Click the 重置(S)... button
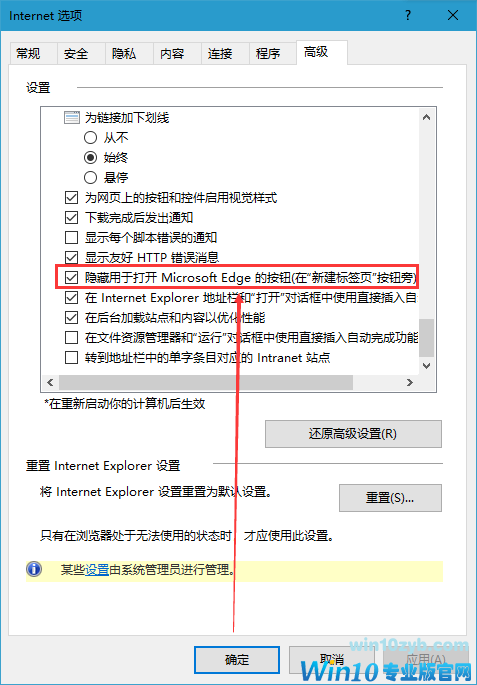Viewport: 477px width, 685px height. tap(390, 498)
